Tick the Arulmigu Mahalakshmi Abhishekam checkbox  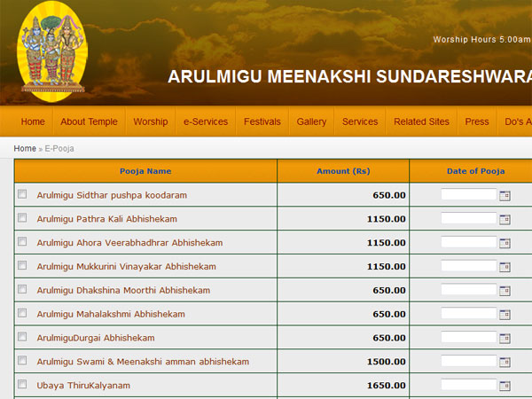22,312
